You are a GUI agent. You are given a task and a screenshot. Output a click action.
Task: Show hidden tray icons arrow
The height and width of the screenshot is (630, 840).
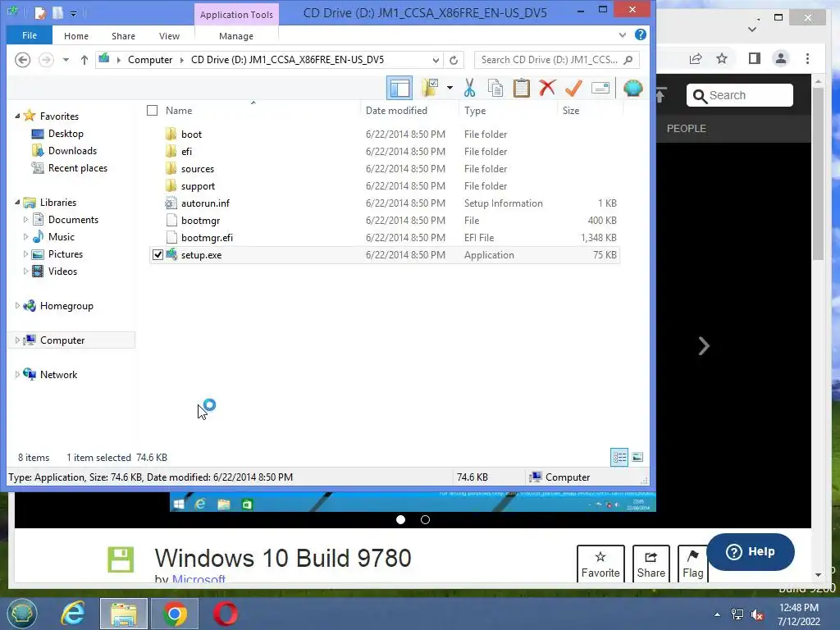(717, 614)
